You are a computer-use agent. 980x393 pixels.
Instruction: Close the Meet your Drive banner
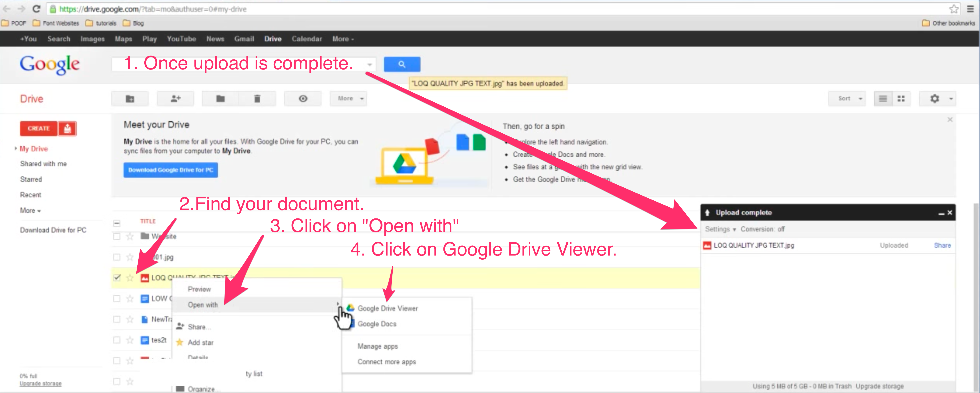(x=950, y=120)
